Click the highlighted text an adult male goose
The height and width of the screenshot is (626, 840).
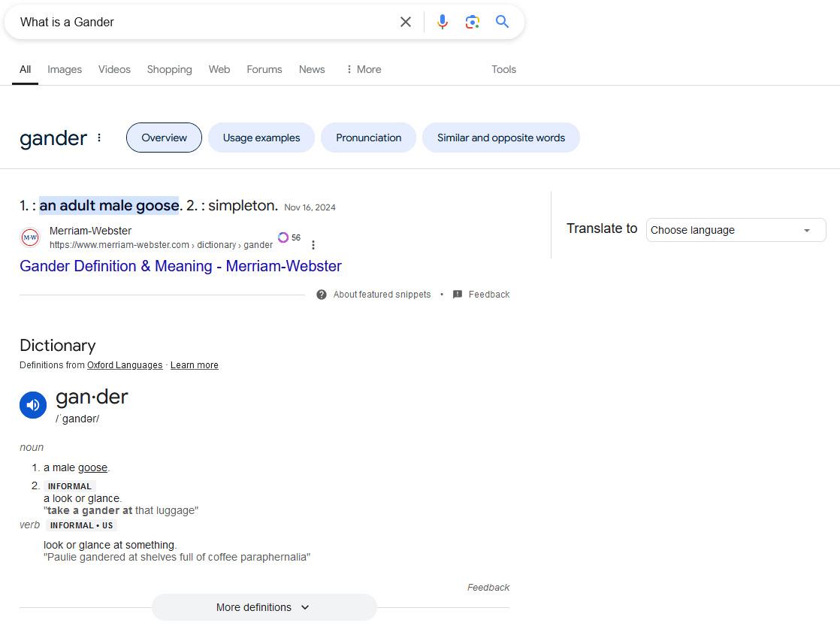click(109, 205)
